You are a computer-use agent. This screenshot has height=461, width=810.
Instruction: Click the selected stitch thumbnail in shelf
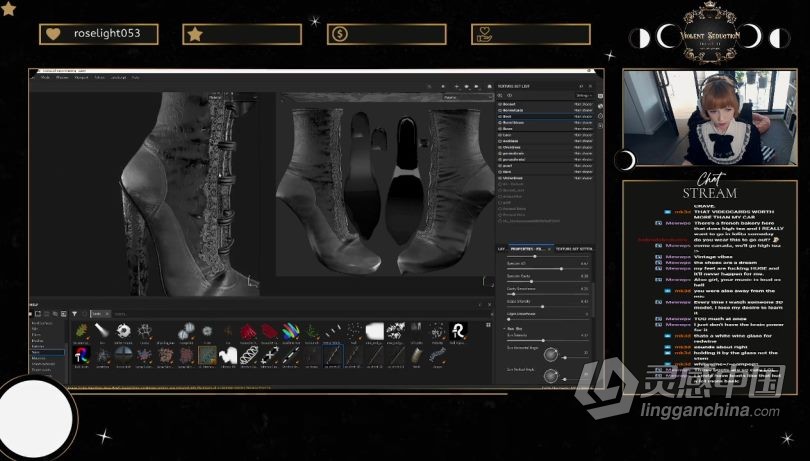332,355
